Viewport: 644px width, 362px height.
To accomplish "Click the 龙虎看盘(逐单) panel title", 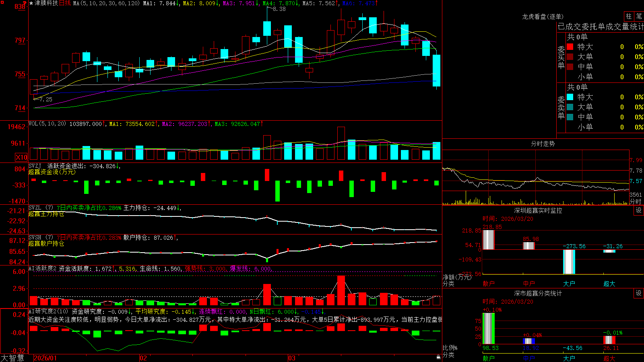I will point(543,16).
